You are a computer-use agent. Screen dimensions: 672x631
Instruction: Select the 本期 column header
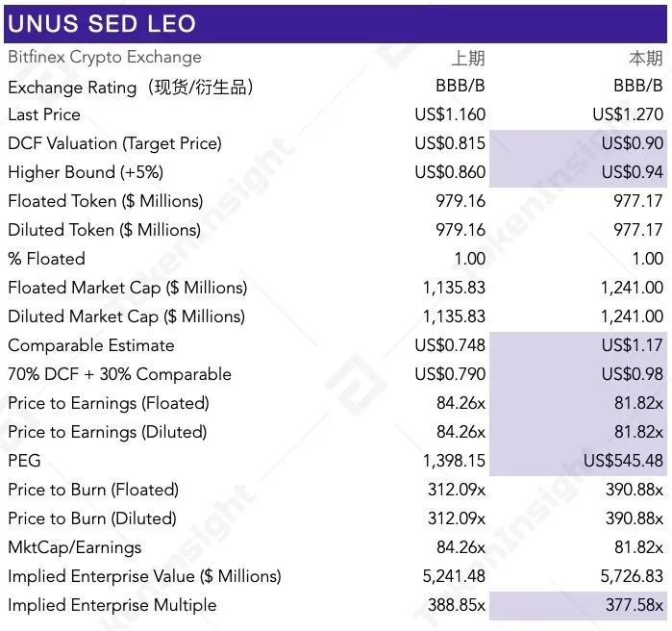tap(646, 58)
